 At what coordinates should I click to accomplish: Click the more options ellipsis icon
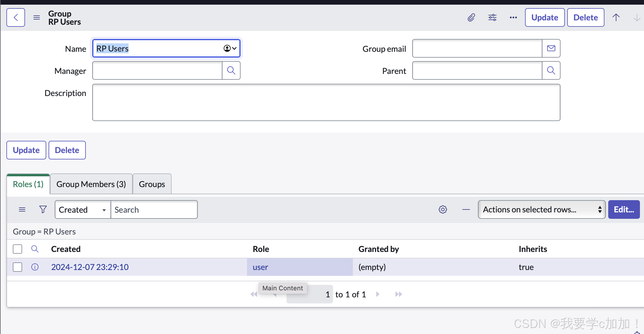coord(513,17)
